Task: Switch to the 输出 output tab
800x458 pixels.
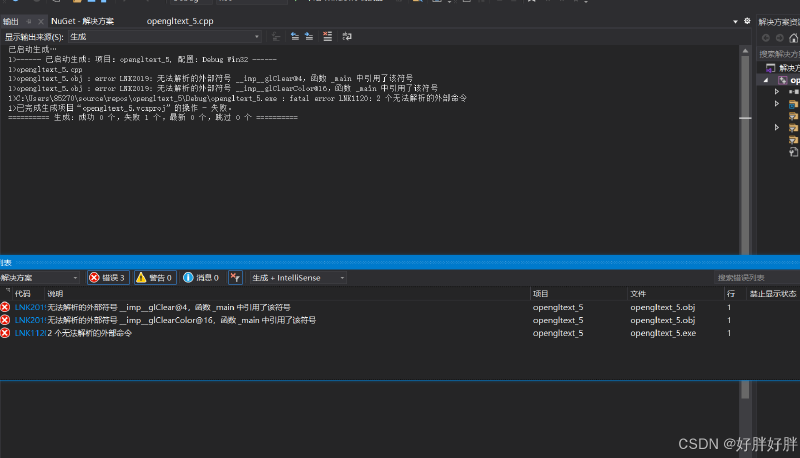Action: (x=11, y=21)
